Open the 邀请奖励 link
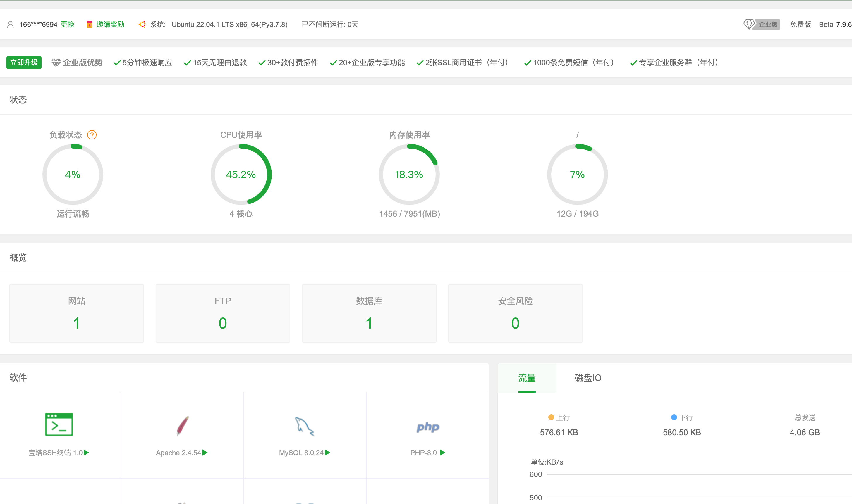The image size is (852, 504). (x=110, y=25)
